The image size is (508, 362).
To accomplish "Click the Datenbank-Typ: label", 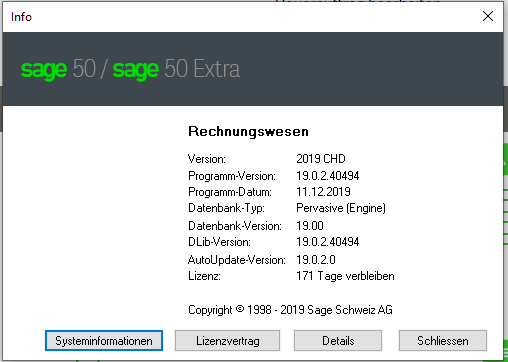I will pos(226,208).
